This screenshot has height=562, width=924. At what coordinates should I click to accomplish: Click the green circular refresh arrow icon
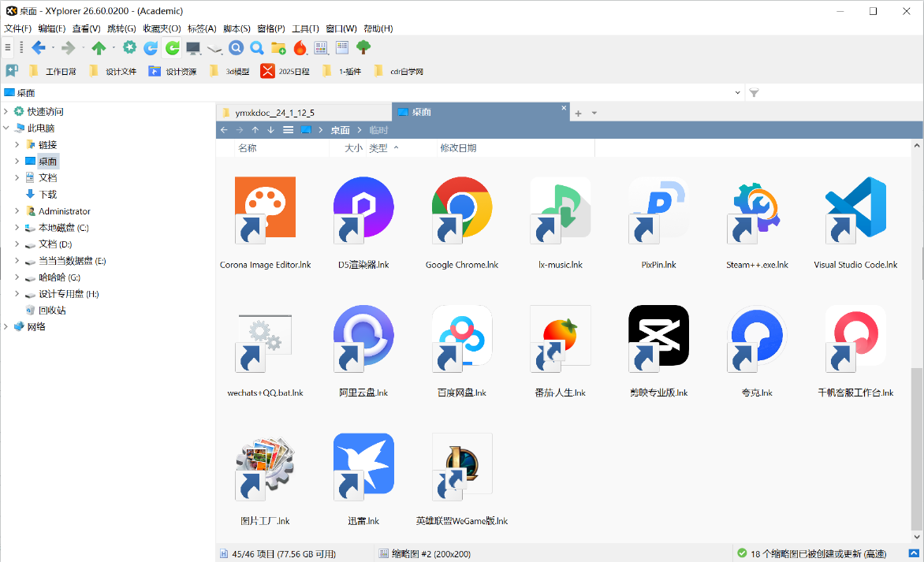click(x=172, y=48)
